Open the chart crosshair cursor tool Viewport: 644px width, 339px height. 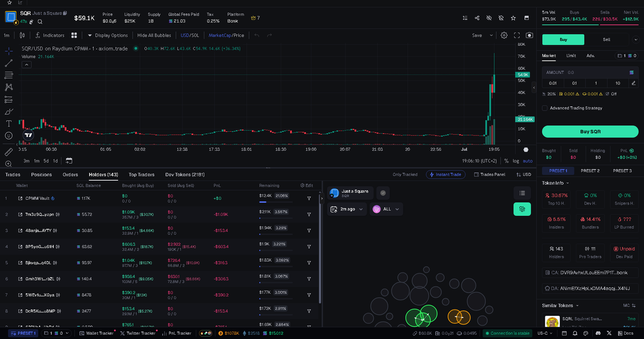tap(9, 51)
